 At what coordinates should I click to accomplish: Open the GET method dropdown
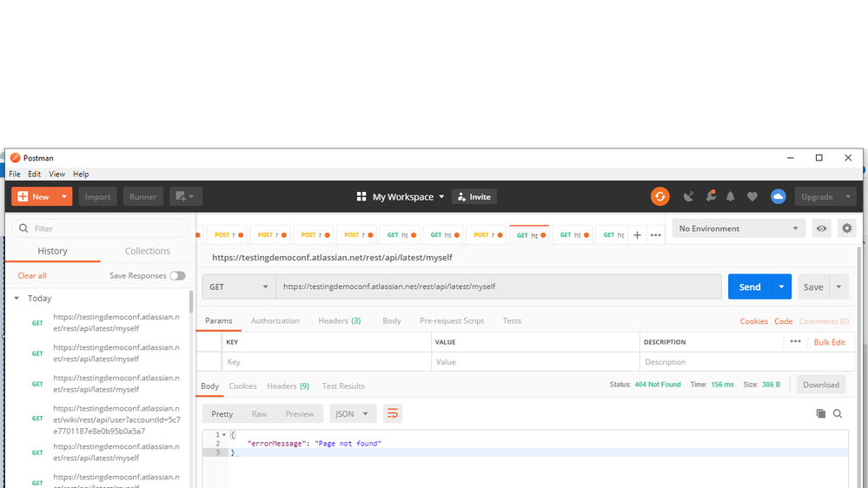click(239, 287)
